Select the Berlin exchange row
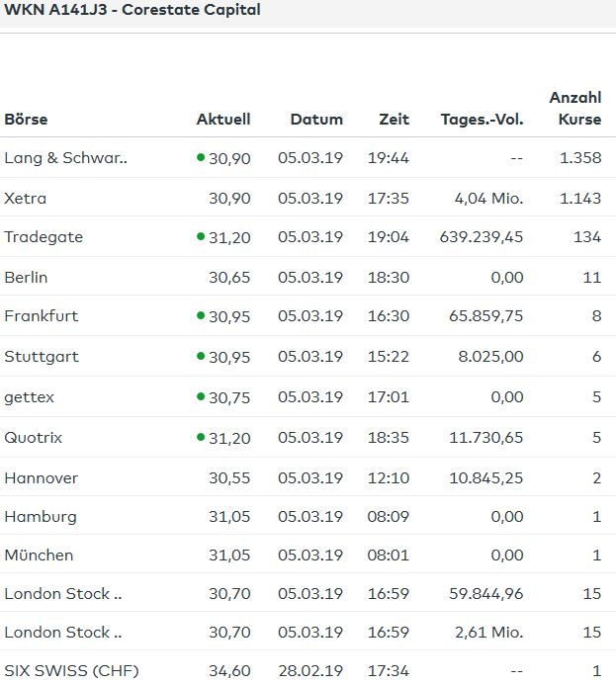 point(26,278)
